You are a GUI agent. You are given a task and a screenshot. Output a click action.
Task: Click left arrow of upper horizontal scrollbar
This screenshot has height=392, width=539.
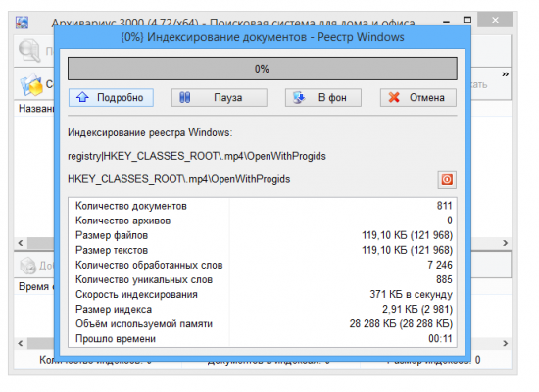click(21, 243)
